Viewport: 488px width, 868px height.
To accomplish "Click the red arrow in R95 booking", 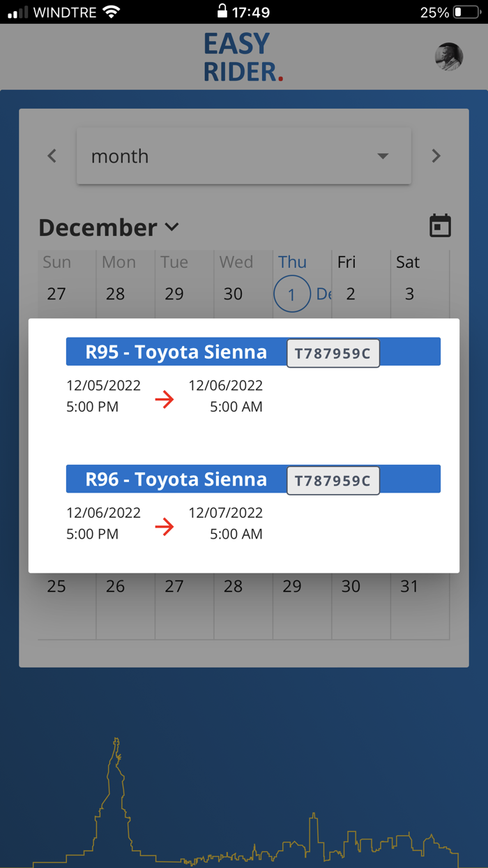I will 165,399.
